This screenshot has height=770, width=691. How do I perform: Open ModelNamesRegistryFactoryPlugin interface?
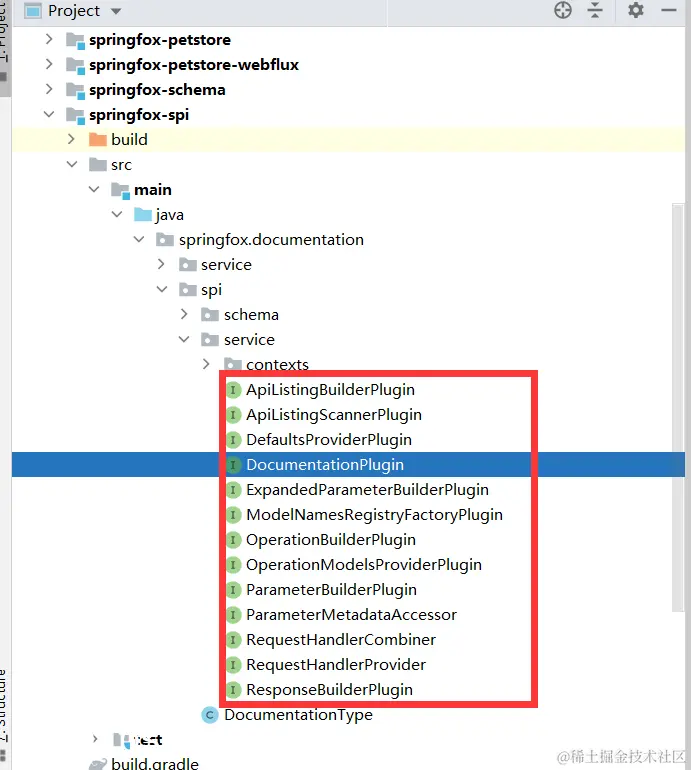tap(374, 515)
